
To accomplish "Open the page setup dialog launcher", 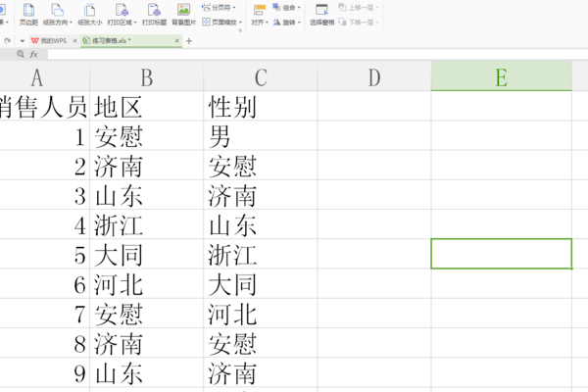I will [240, 30].
